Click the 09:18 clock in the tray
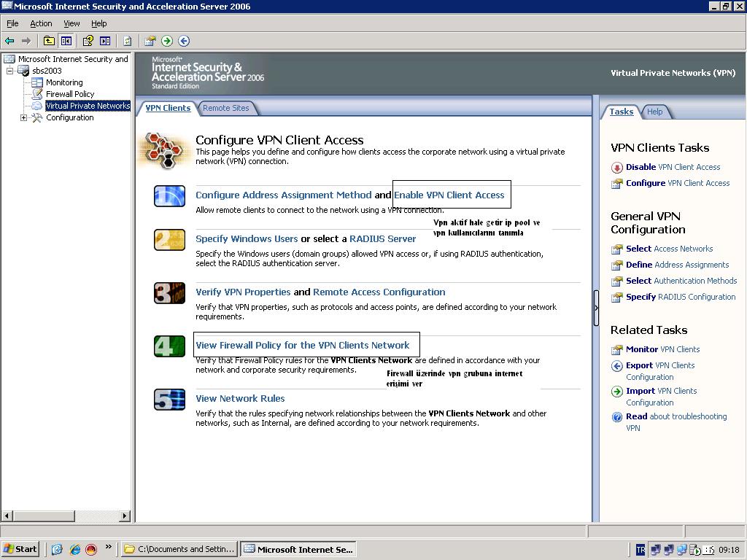 (729, 550)
